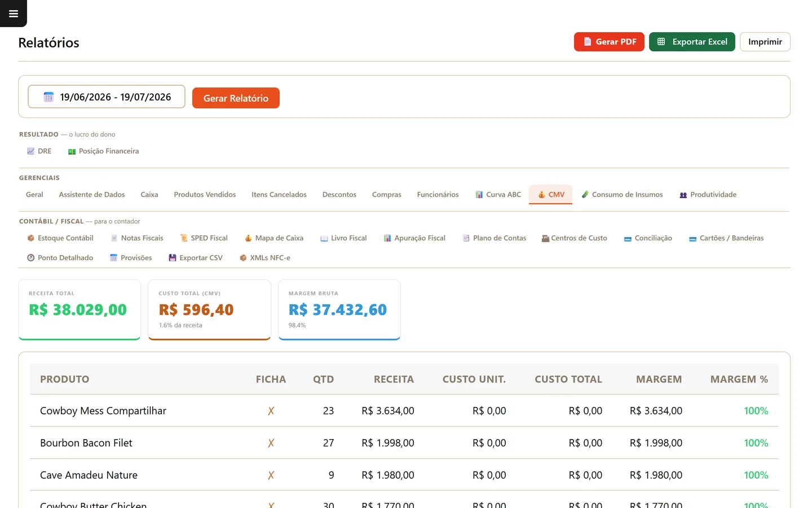Click the calendar icon in date field
The height and width of the screenshot is (508, 812).
tap(48, 97)
